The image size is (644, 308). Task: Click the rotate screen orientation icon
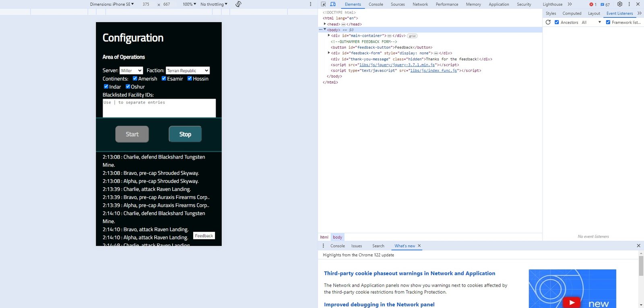(238, 4)
